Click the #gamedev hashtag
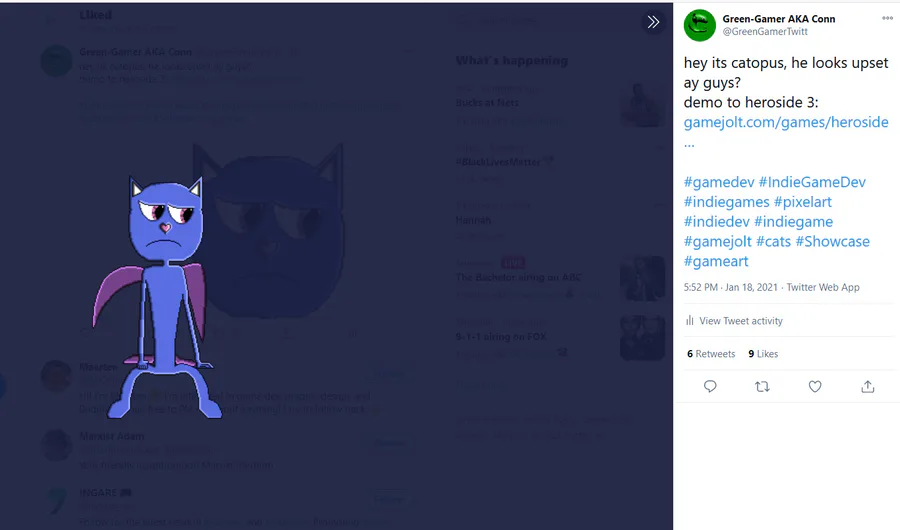The width and height of the screenshot is (900, 530). click(x=719, y=182)
